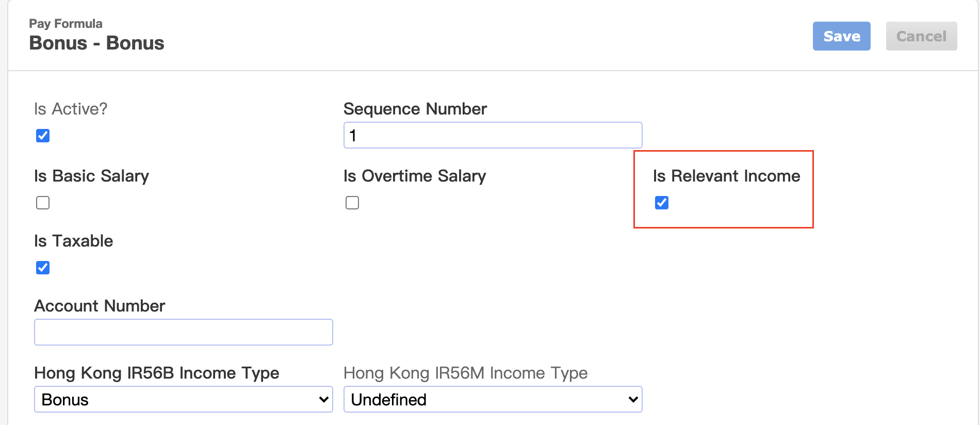Uncheck the Is Active? checkbox
The height and width of the screenshot is (425, 980).
pos(43,136)
